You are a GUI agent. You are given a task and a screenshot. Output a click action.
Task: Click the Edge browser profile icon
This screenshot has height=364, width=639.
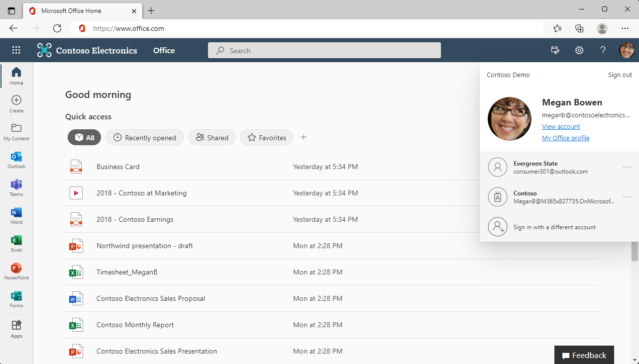pos(602,28)
